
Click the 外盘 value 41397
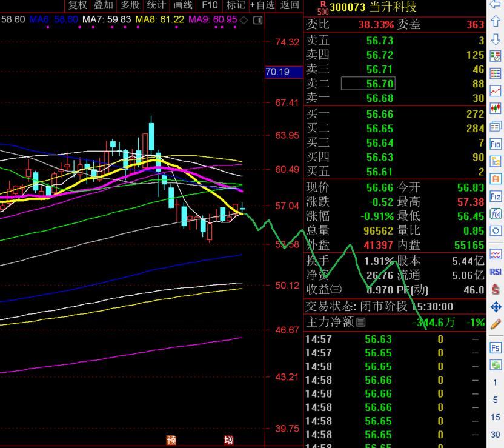[x=379, y=246]
